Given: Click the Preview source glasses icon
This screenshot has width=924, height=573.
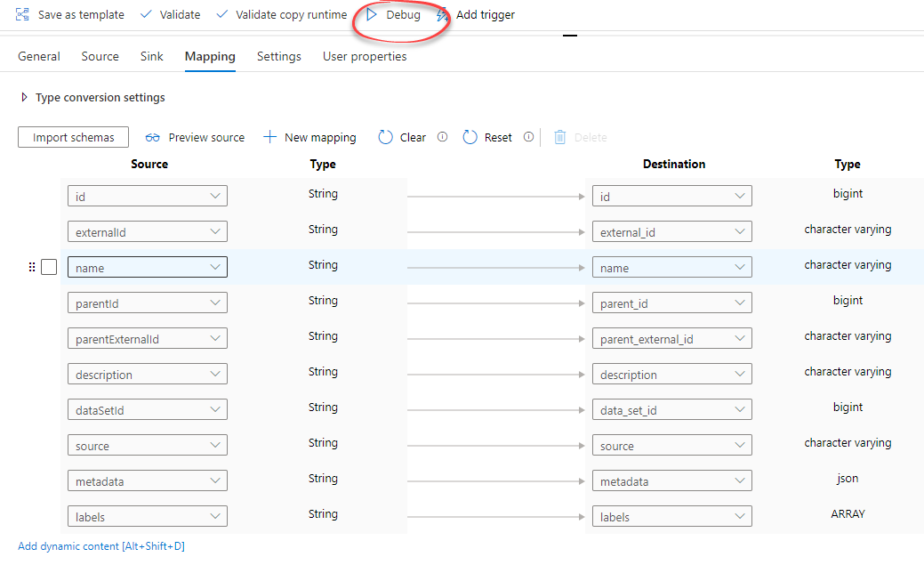Looking at the screenshot, I should (153, 137).
